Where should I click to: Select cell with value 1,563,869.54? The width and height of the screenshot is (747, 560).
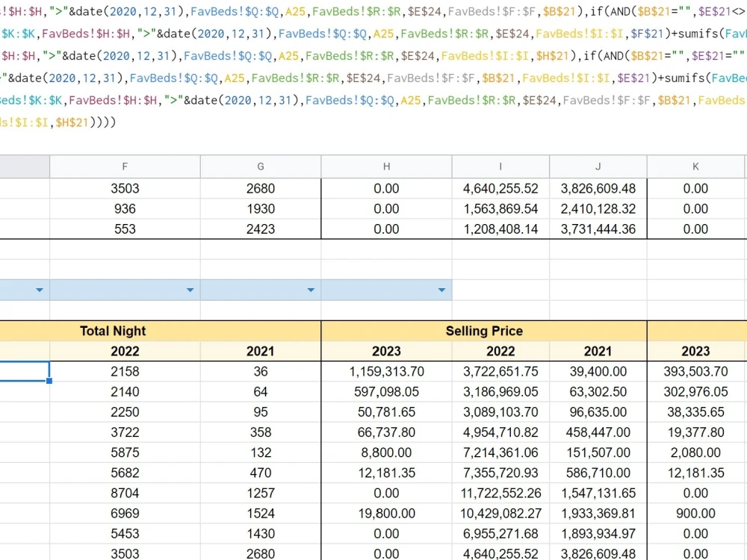click(500, 208)
